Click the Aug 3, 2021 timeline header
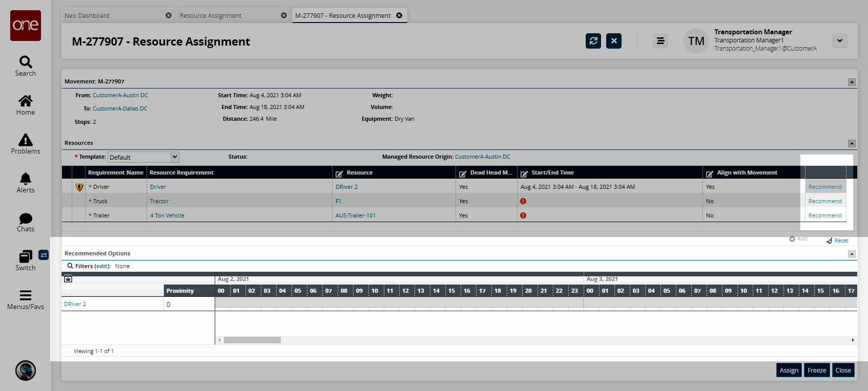This screenshot has height=391, width=868. click(x=602, y=279)
